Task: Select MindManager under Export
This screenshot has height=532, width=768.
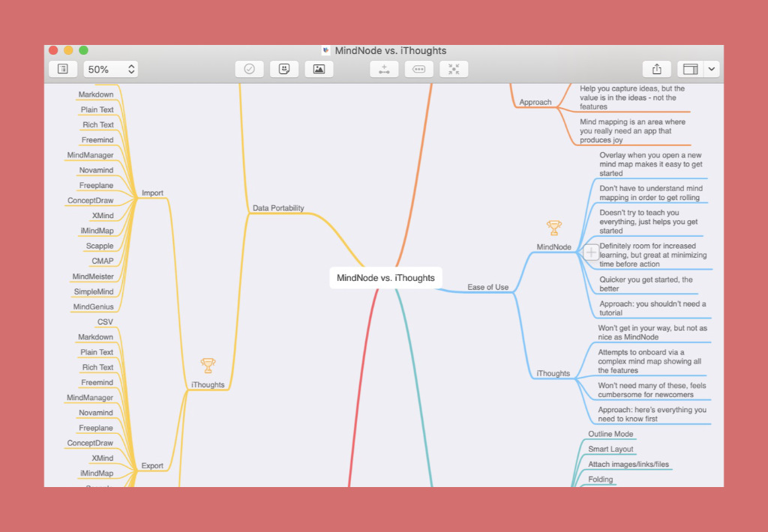Action: click(90, 398)
